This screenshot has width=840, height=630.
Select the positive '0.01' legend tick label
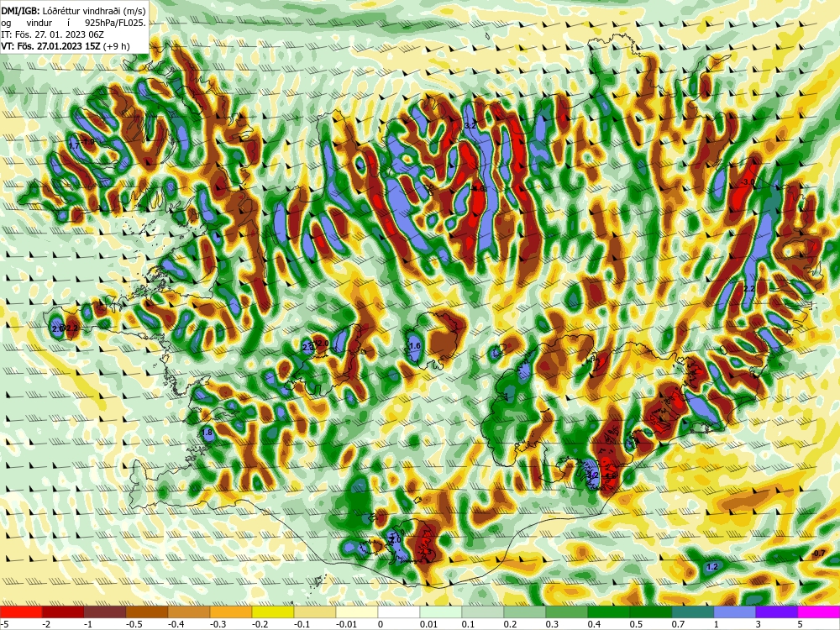click(428, 624)
